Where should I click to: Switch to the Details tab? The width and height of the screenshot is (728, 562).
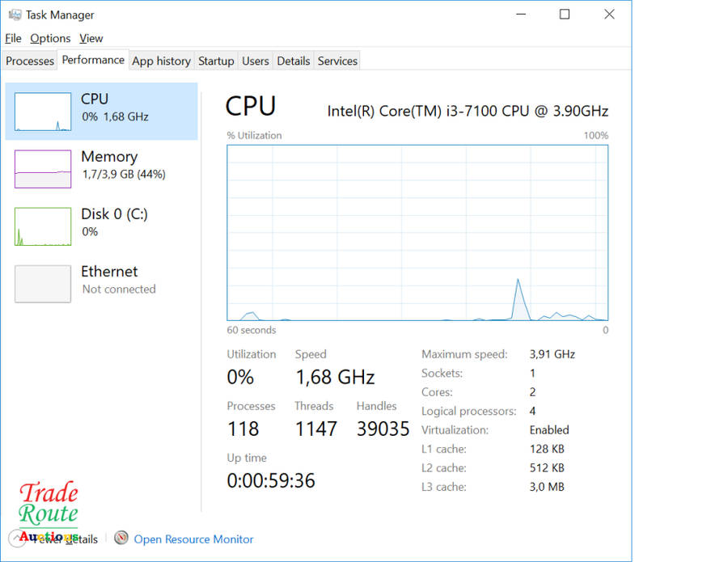tap(293, 61)
